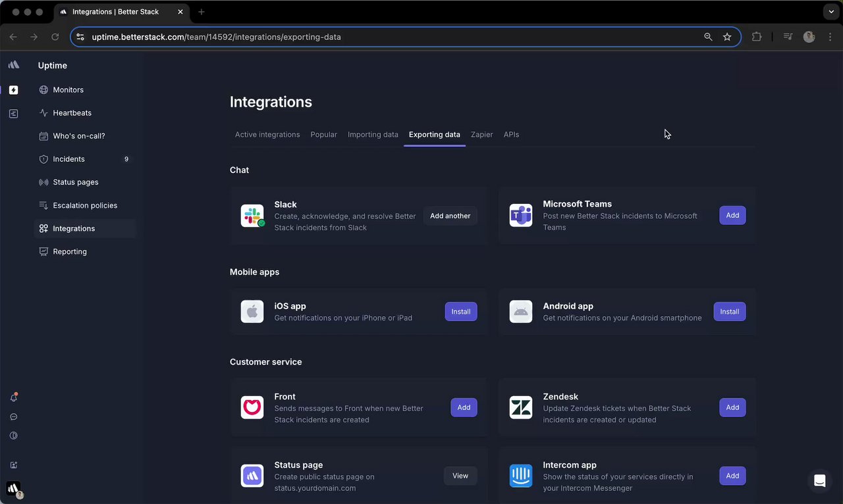843x504 pixels.
Task: Click the calendar icon beside Who's on-call?
Action: pyautogui.click(x=44, y=136)
